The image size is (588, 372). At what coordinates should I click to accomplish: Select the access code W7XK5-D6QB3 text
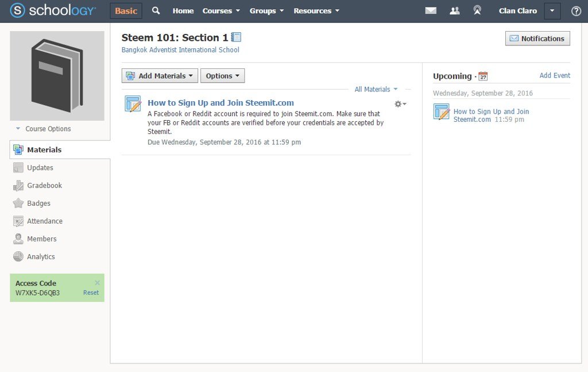[37, 293]
